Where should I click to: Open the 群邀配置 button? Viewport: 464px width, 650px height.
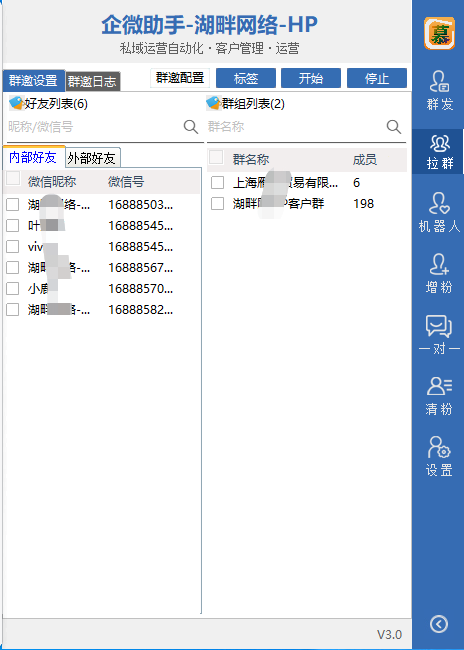click(x=180, y=78)
